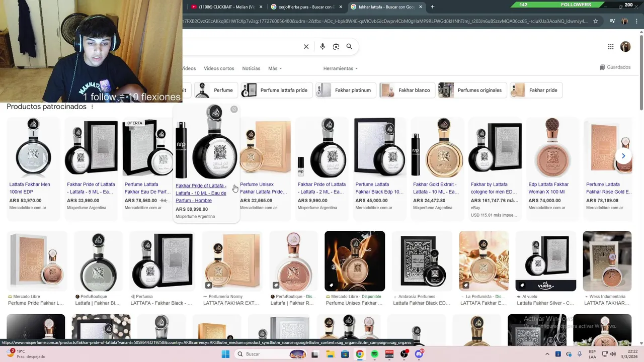The height and width of the screenshot is (362, 644).
Task: Advance sponsored products carousel with right arrow
Action: 623,156
